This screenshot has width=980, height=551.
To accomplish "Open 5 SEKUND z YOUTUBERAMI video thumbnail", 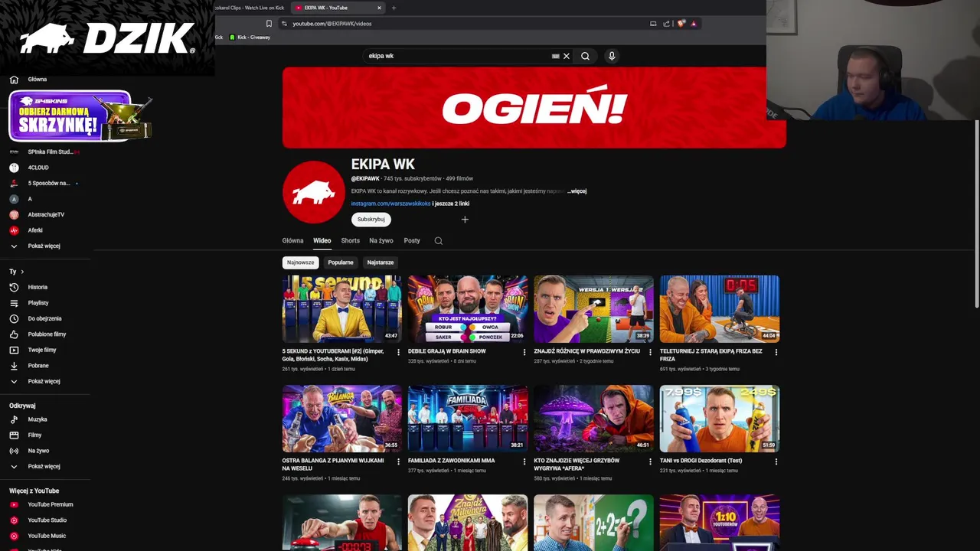I will [341, 309].
